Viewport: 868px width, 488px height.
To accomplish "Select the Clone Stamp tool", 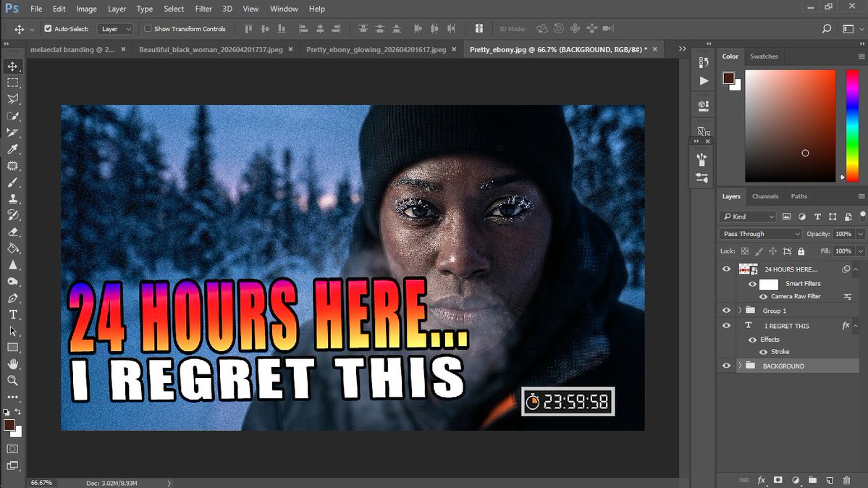I will pos(13,199).
